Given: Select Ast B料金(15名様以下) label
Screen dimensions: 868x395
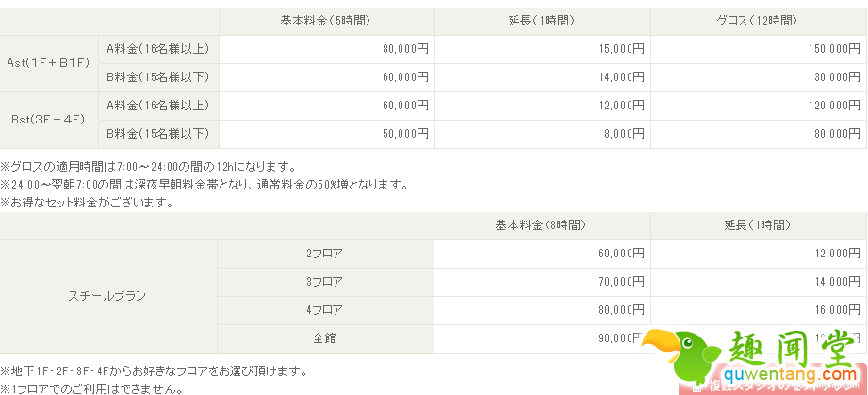Looking at the screenshot, I should [158, 77].
